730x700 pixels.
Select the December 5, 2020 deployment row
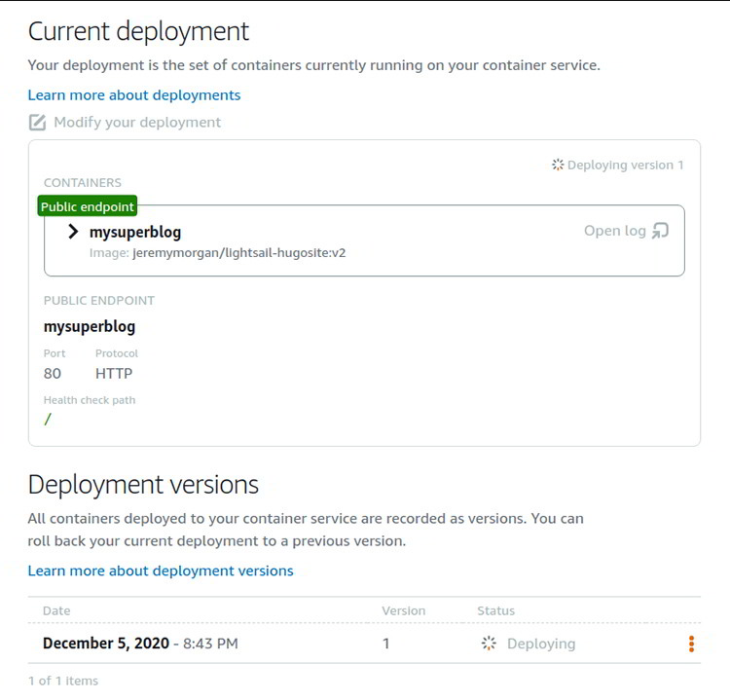click(x=140, y=644)
